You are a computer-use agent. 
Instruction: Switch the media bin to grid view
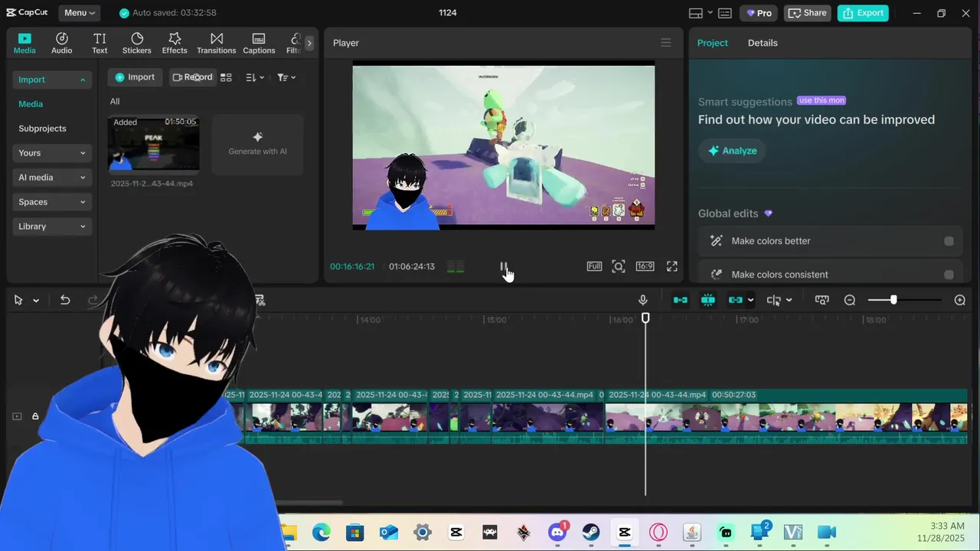tap(226, 77)
